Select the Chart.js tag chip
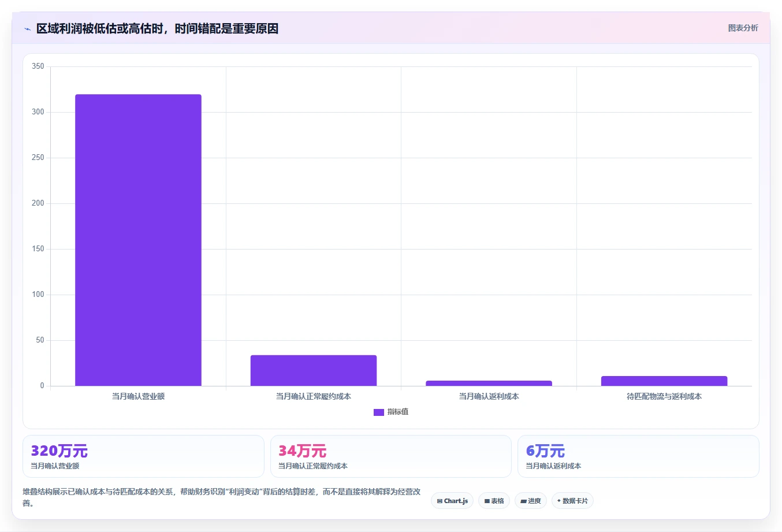Image resolution: width=782 pixels, height=532 pixels. click(452, 501)
